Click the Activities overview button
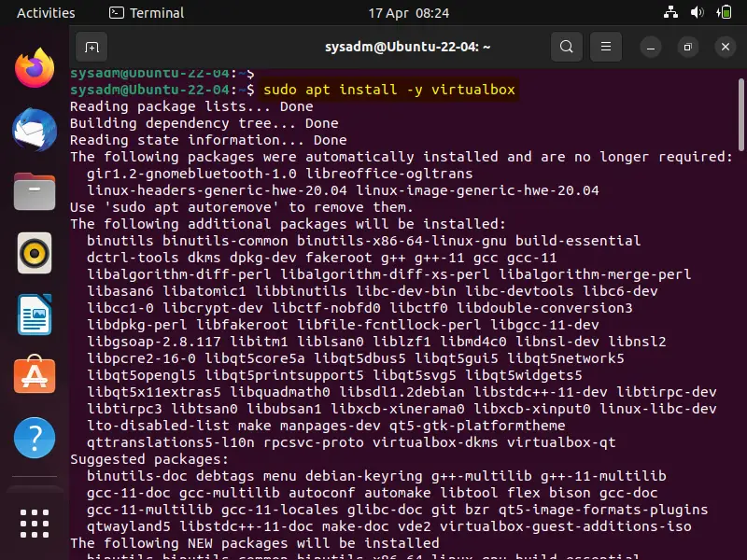Screen dimensions: 747x560 [x=46, y=13]
